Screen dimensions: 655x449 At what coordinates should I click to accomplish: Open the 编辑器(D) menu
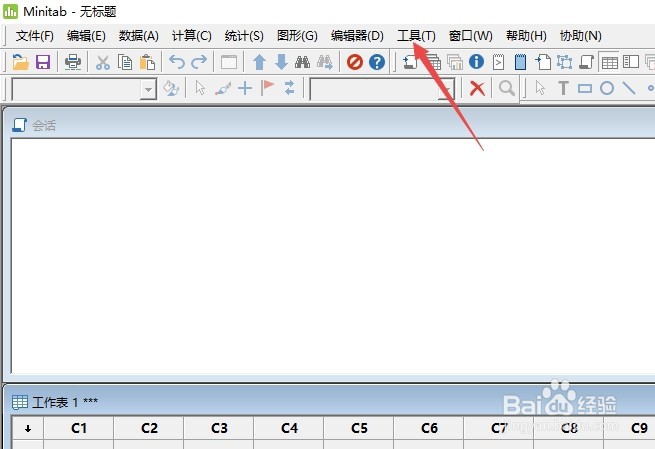(357, 36)
